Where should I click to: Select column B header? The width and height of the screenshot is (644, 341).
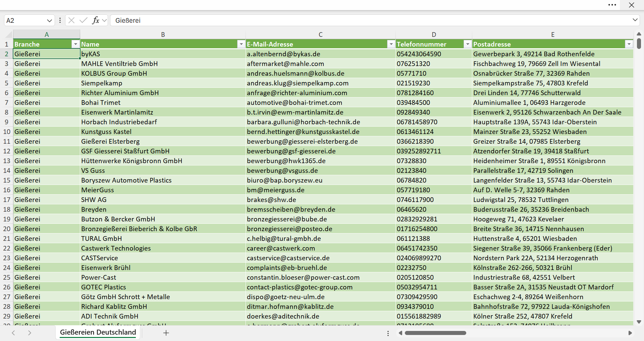[x=163, y=35]
